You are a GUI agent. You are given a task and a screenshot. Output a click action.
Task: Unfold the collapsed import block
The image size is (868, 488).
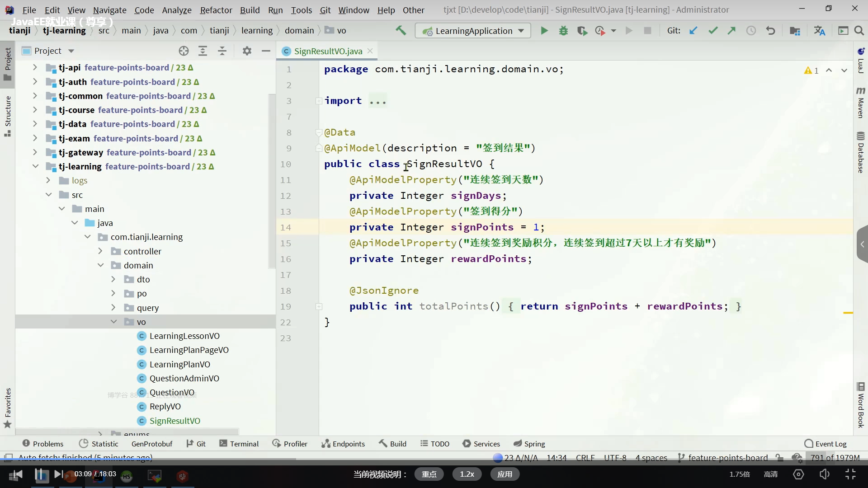click(319, 101)
